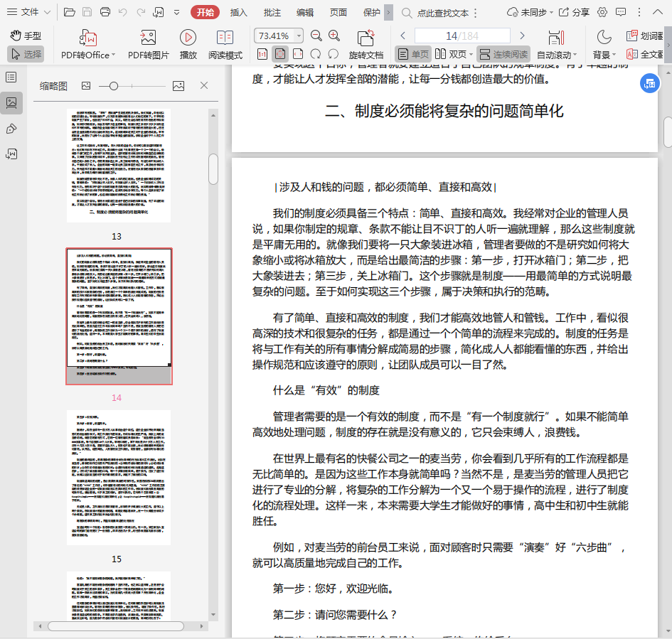Viewport: 672px width, 639px height.
Task: Select 双页 double page view
Action: 451,54
